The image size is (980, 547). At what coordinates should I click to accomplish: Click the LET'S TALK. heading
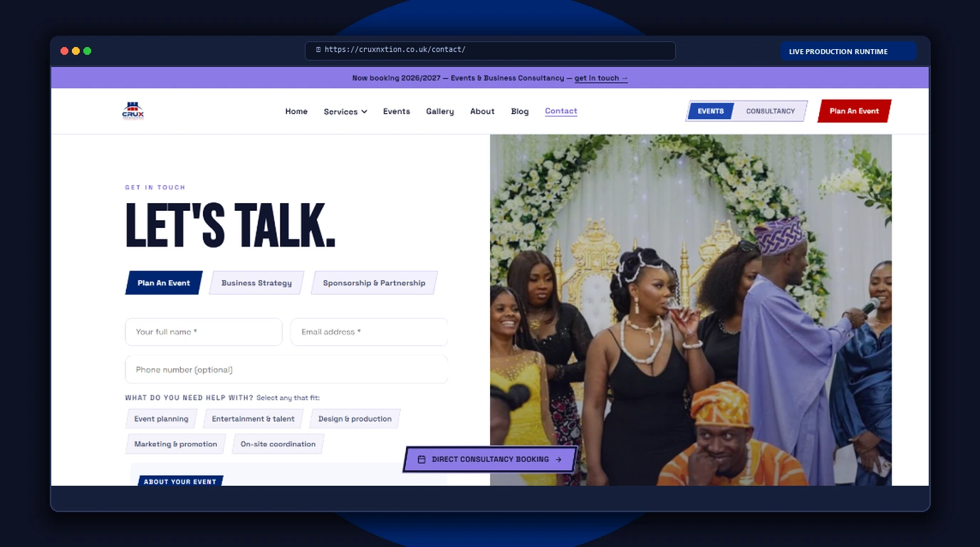pyautogui.click(x=230, y=225)
